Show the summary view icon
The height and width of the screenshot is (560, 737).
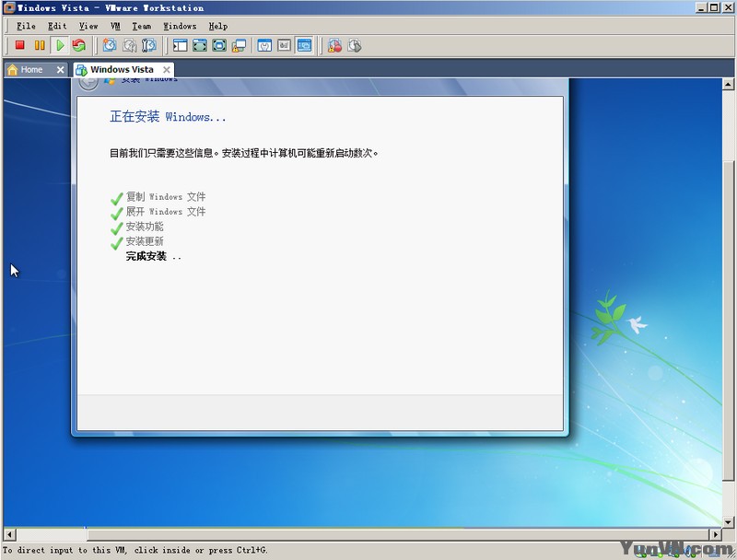coord(264,45)
